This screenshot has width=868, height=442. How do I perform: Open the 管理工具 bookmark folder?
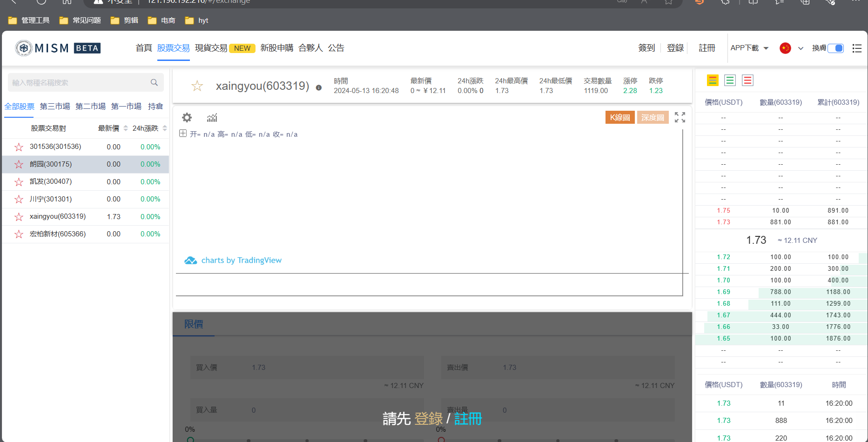click(29, 20)
